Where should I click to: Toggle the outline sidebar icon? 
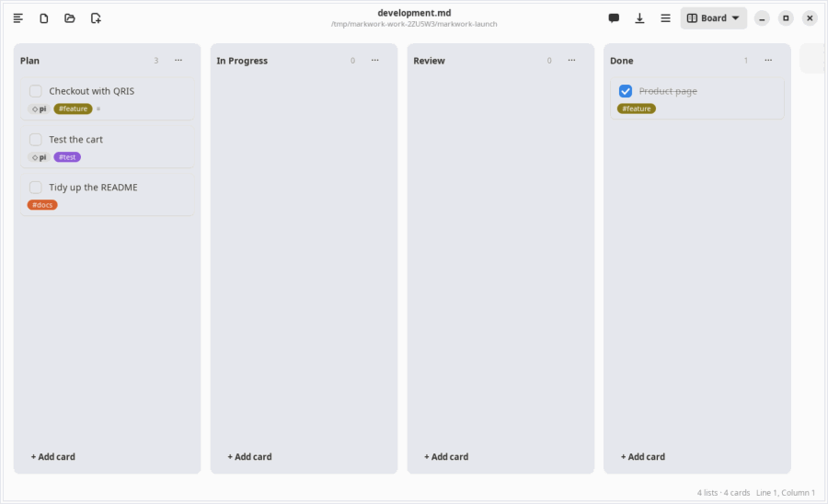coord(18,18)
